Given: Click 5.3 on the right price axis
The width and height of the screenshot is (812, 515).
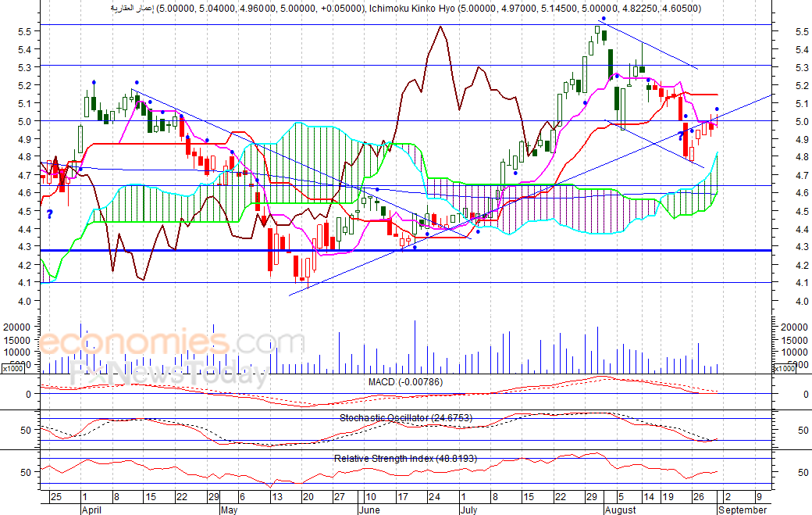Looking at the screenshot, I should pos(802,68).
